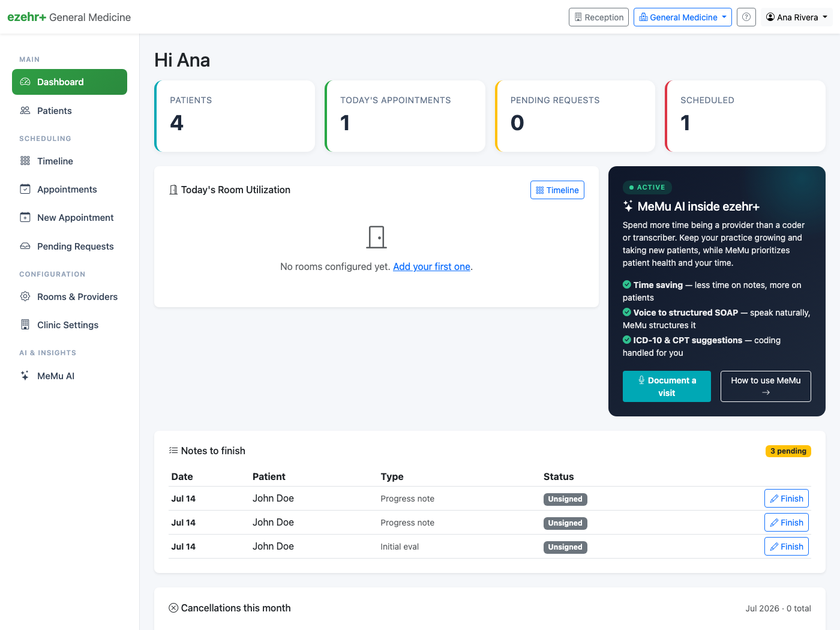
Task: Expand the Ana Rivera account menu
Action: click(x=797, y=17)
